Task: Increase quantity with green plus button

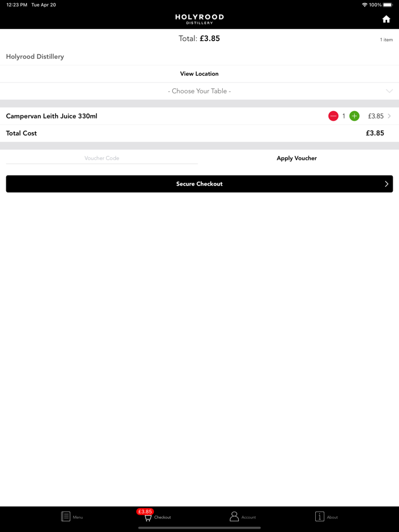Action: [354, 116]
